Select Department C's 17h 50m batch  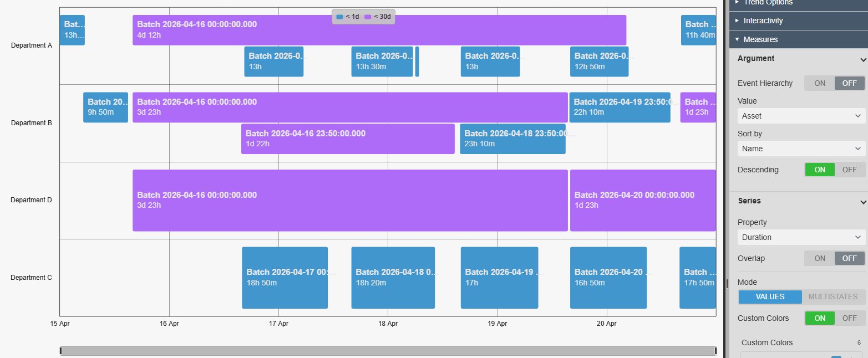(698, 278)
